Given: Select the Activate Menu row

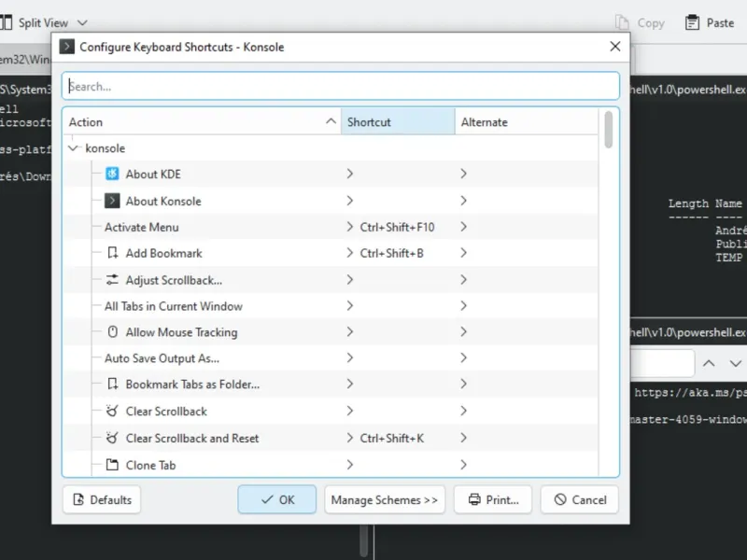Looking at the screenshot, I should point(331,227).
